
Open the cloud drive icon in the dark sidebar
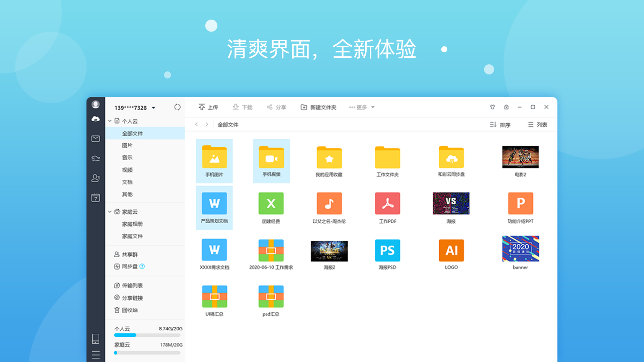point(96,119)
